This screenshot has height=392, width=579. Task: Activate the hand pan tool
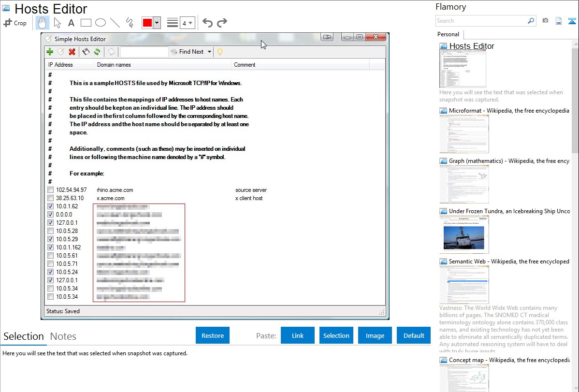click(42, 23)
